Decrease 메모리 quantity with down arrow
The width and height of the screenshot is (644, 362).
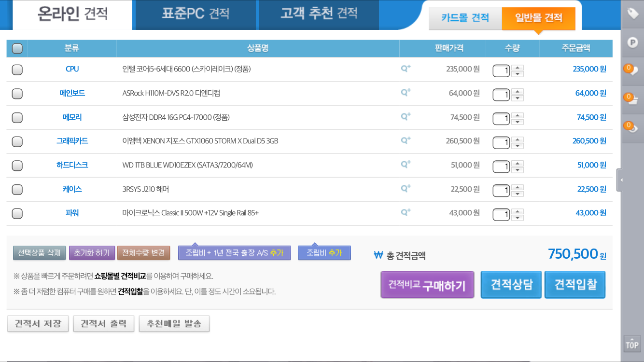click(518, 122)
